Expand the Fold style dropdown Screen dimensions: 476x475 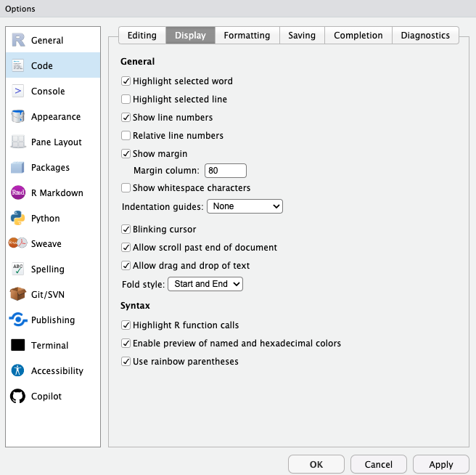205,283
